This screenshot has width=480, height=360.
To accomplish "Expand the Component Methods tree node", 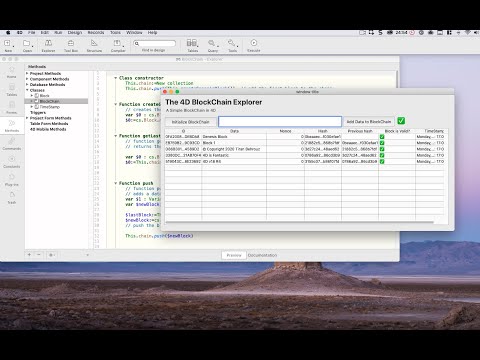I will (x=27, y=79).
